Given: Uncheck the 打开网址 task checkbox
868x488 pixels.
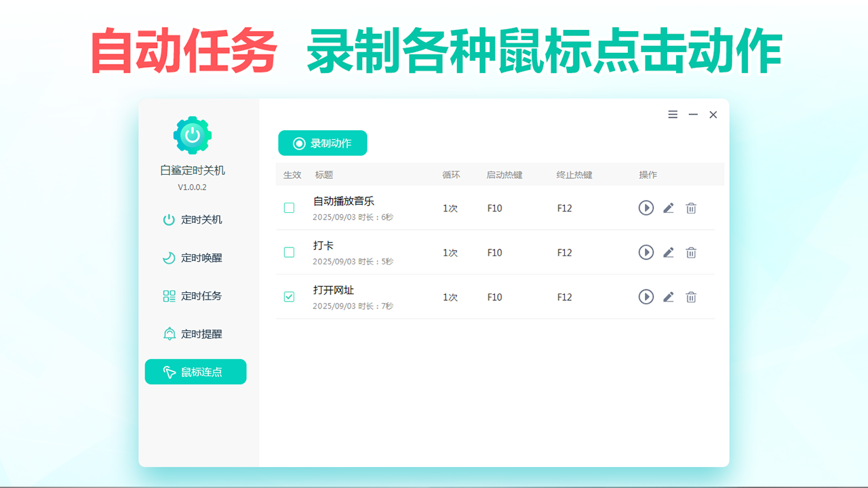Looking at the screenshot, I should tap(289, 297).
